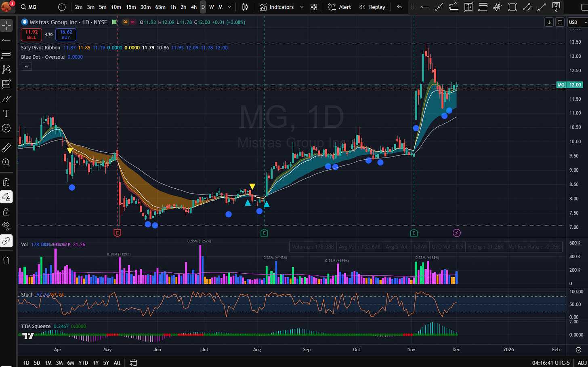
Task: Toggle Lock All Drawings padlock
Action: (6, 211)
